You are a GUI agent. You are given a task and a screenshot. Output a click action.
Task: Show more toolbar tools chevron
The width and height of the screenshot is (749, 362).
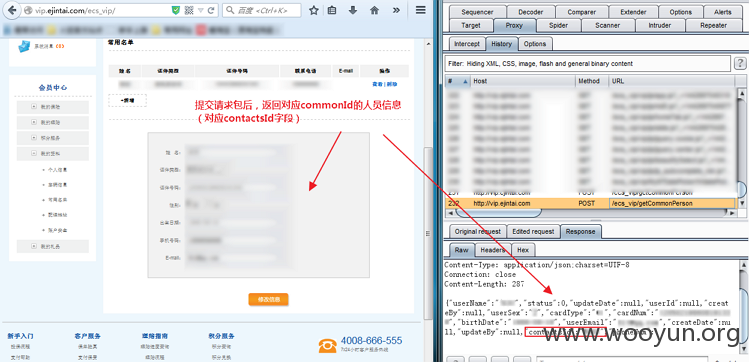(396, 10)
